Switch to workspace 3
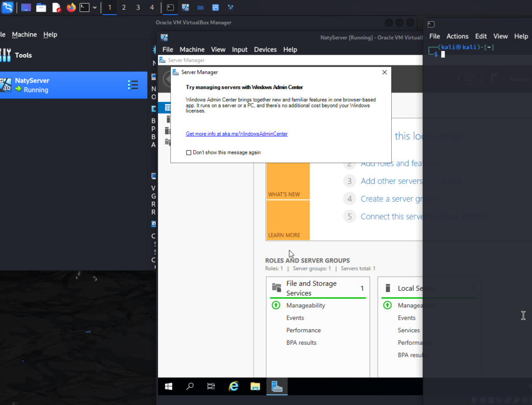The width and height of the screenshot is (532, 405). point(138,7)
